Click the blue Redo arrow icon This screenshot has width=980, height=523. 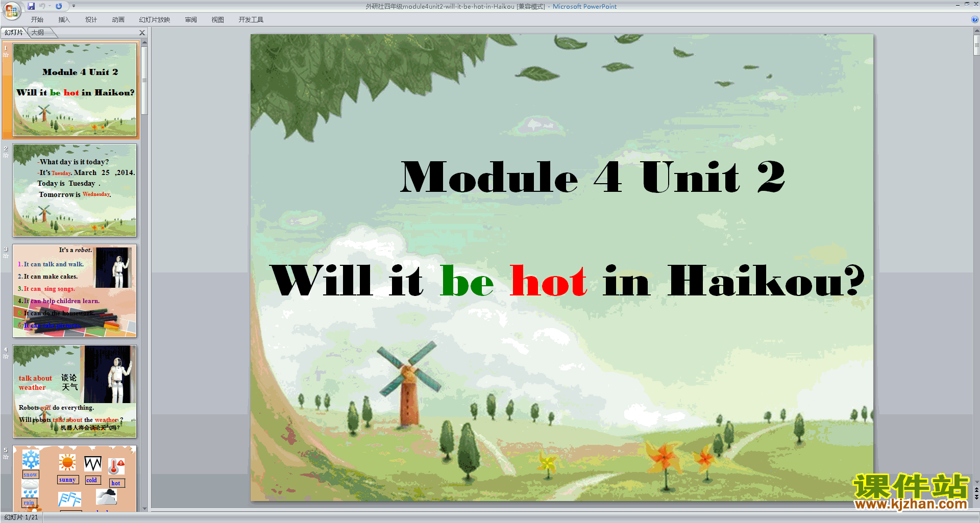(59, 6)
